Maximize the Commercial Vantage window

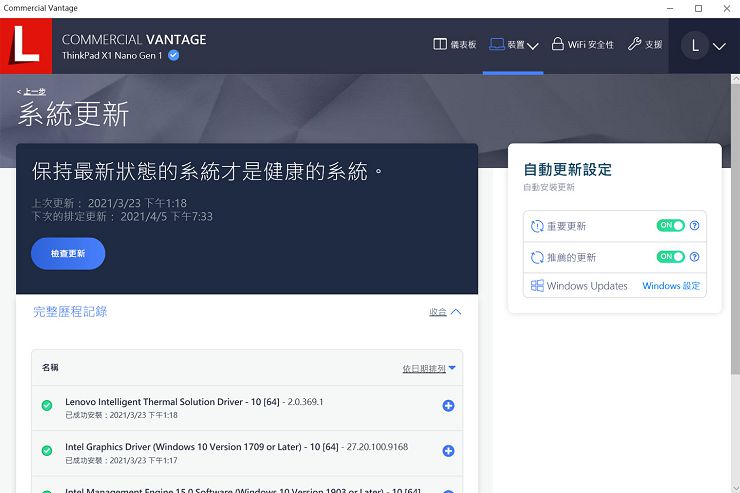(698, 8)
